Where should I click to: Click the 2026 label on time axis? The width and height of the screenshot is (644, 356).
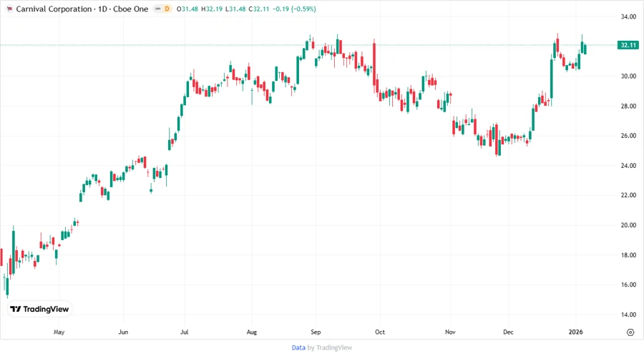point(575,332)
